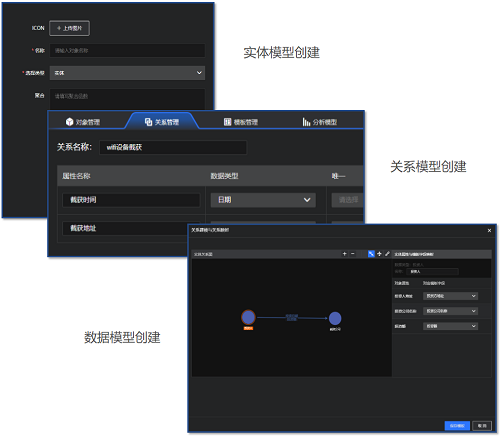This screenshot has width=500, height=436.
Task: Click the 取消 cancel button in dialog footer
Action: tap(482, 426)
